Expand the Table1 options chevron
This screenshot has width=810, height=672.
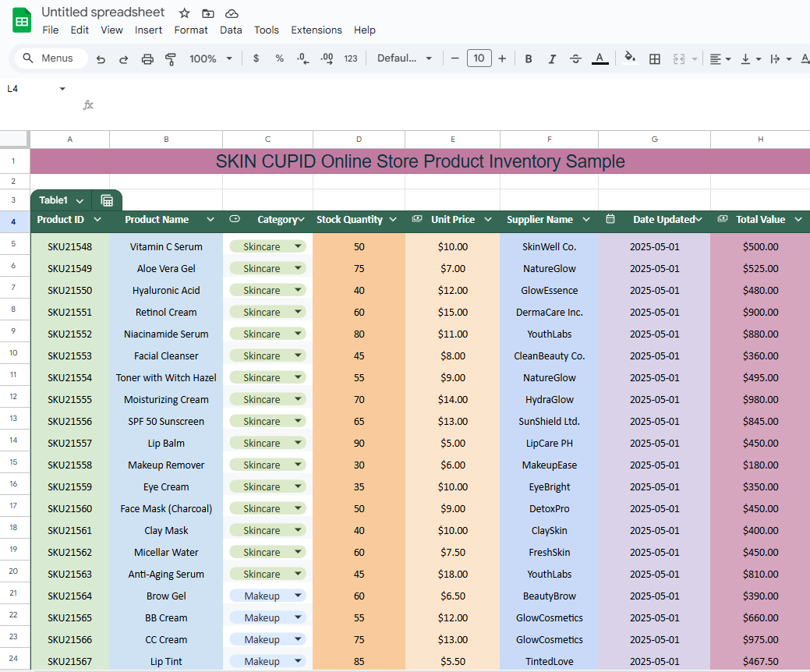pos(80,200)
